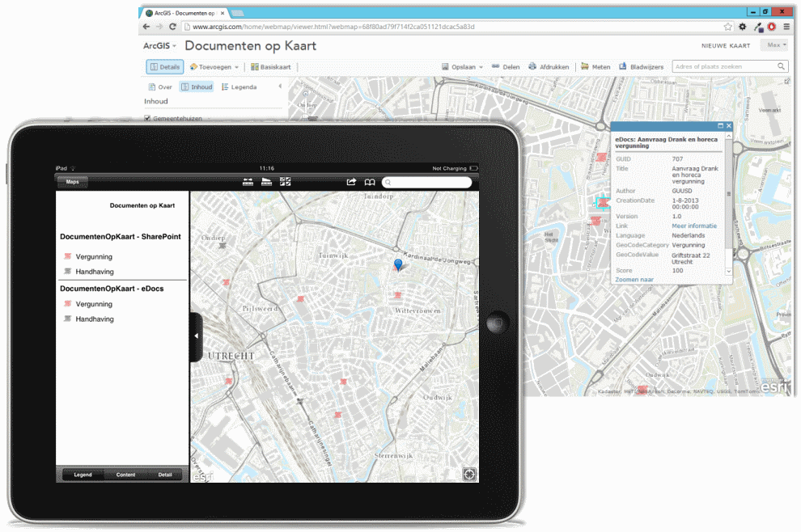This screenshot has width=801, height=532.
Task: Maximize the eDocs popup window
Action: point(720,125)
